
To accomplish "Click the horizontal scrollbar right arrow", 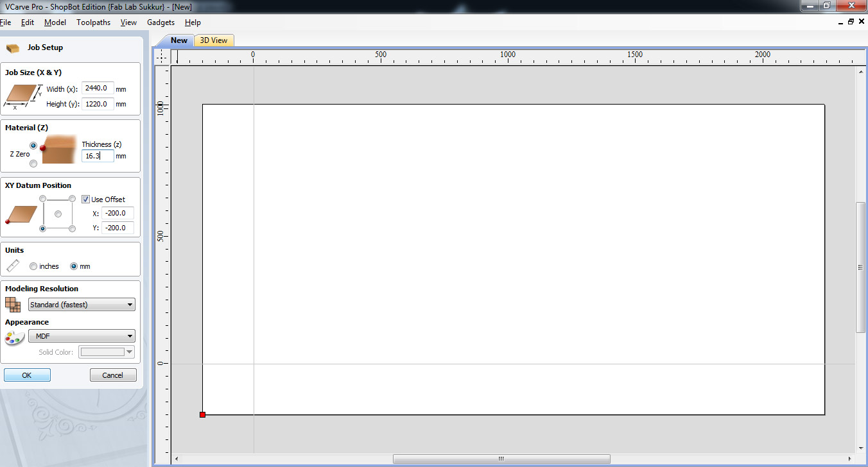I will (849, 459).
